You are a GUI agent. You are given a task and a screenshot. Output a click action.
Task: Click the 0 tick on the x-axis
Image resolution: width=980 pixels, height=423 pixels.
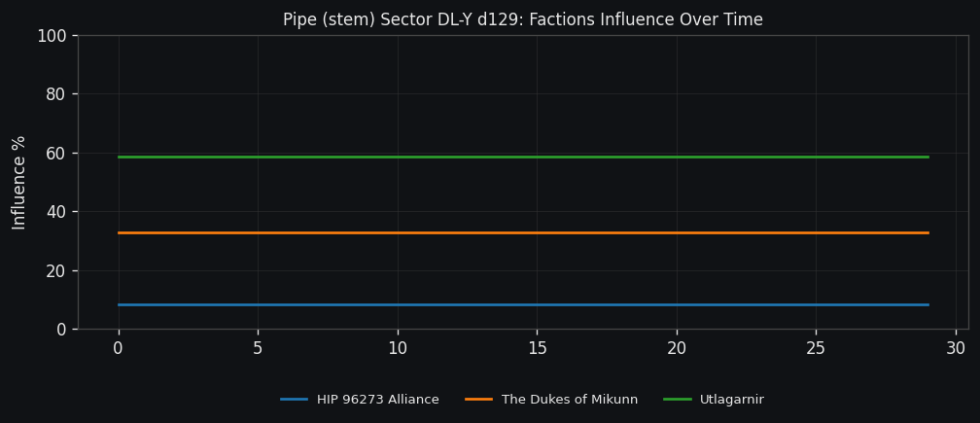[x=119, y=348]
